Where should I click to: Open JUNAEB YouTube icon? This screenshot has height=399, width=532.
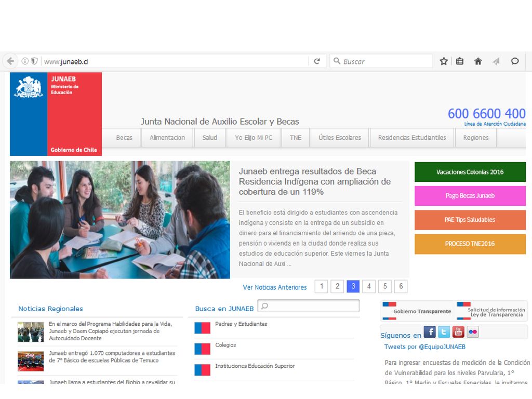point(458,331)
